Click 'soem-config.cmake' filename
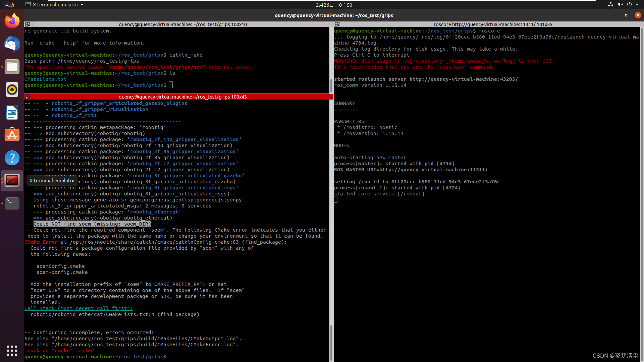 62,272
